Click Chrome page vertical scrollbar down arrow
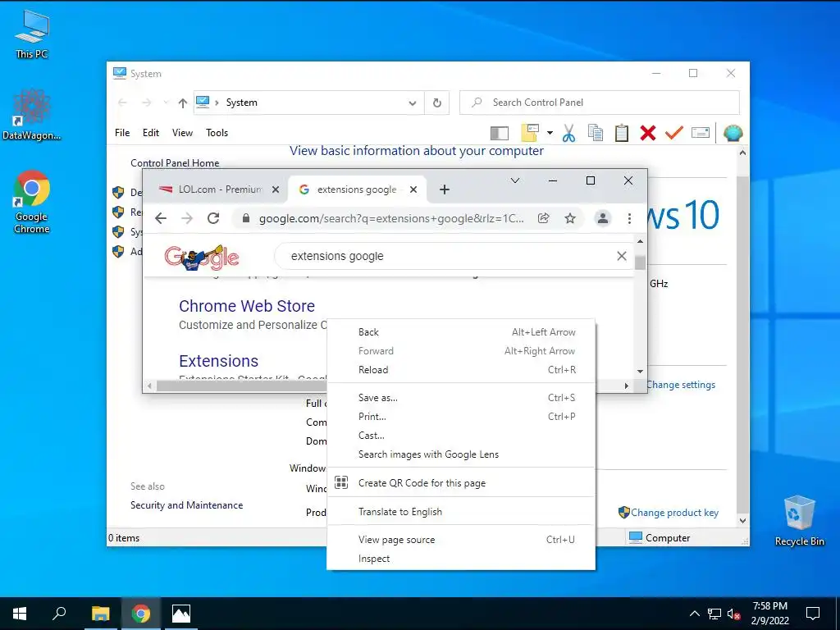The image size is (840, 630). coord(640,372)
